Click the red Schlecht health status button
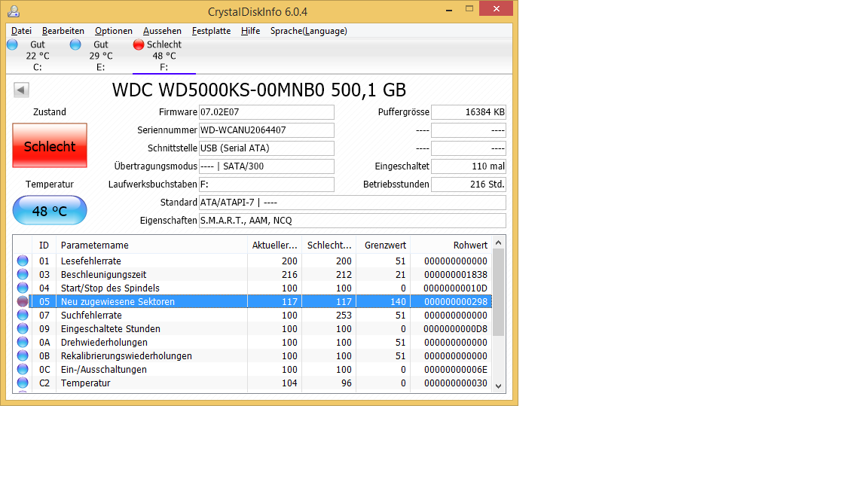 click(50, 145)
